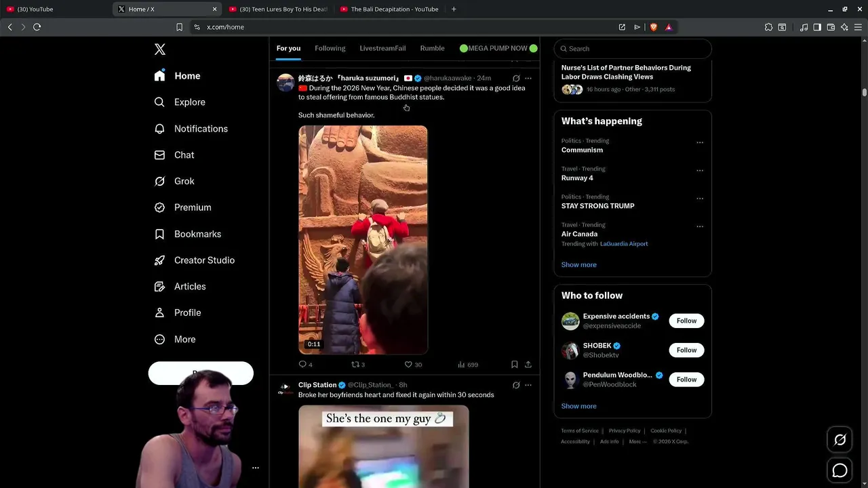Open Articles in the sidebar
The image size is (868, 488).
pos(180,287)
